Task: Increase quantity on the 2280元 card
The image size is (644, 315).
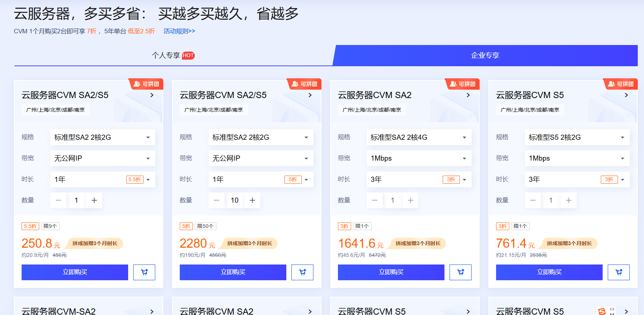Action: (x=252, y=200)
